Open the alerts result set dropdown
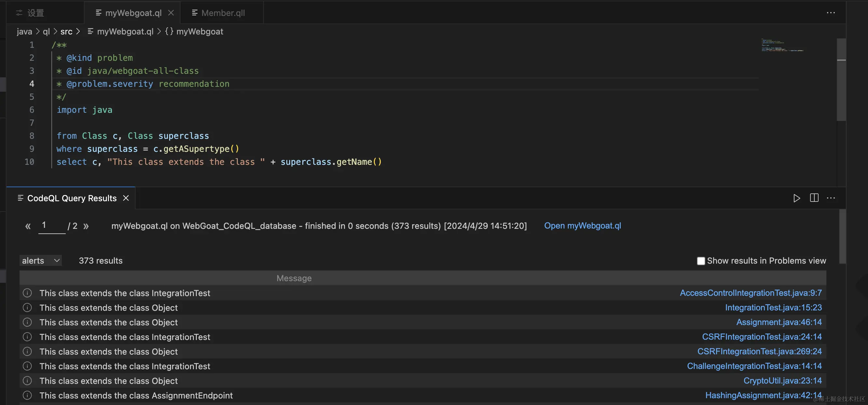 [x=40, y=261]
